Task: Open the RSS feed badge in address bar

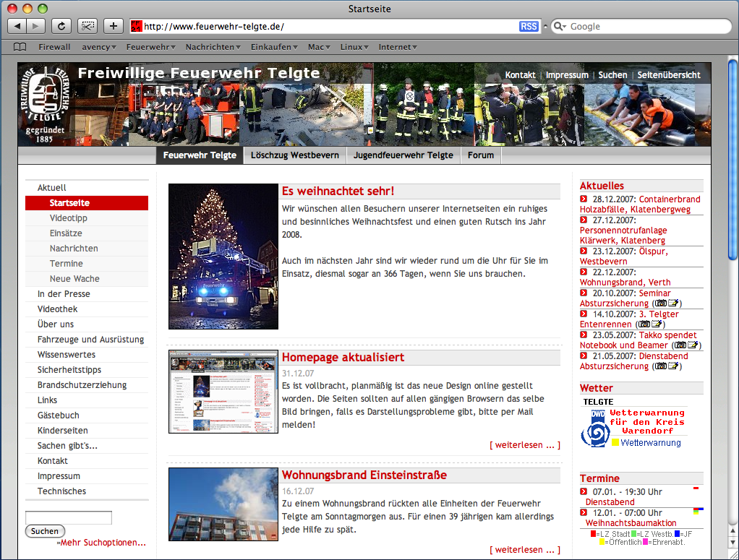Action: 529,27
